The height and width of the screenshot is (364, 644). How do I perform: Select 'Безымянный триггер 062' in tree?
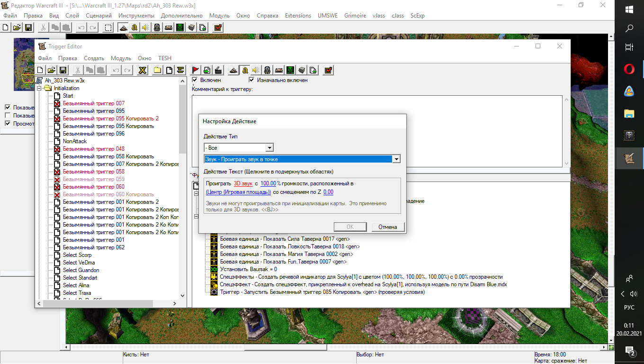[x=94, y=247]
